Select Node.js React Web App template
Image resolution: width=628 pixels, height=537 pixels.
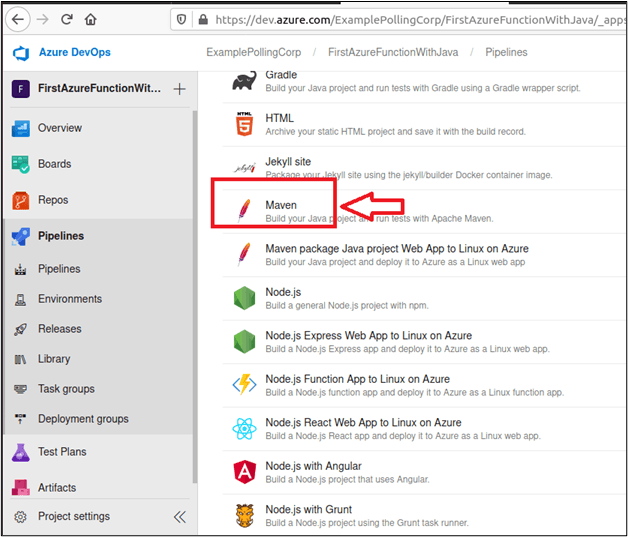coord(425,429)
